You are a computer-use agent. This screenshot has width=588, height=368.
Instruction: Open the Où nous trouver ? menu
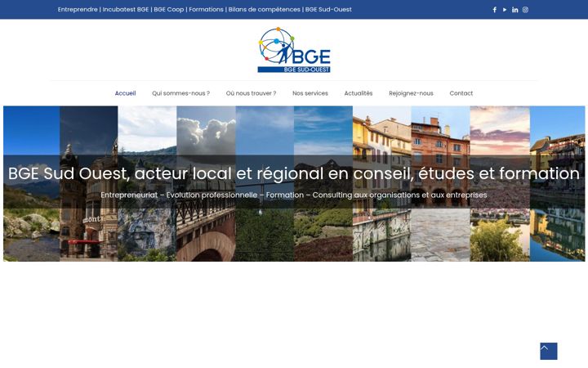pyautogui.click(x=251, y=93)
